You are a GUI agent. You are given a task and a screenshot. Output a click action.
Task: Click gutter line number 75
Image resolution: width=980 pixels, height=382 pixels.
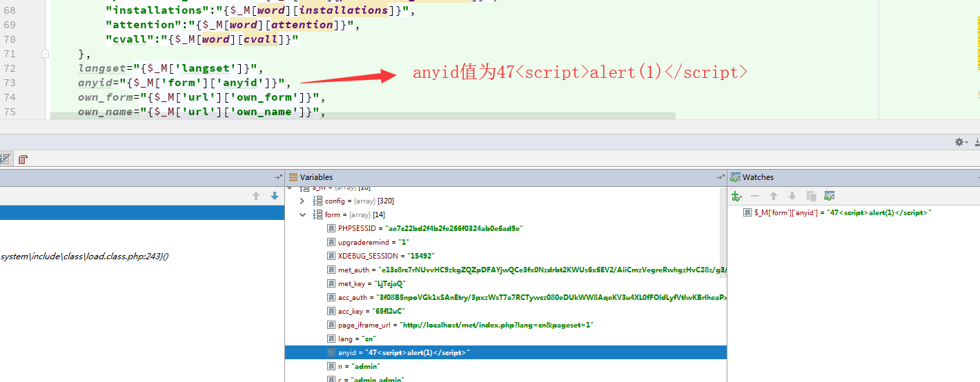[x=9, y=112]
